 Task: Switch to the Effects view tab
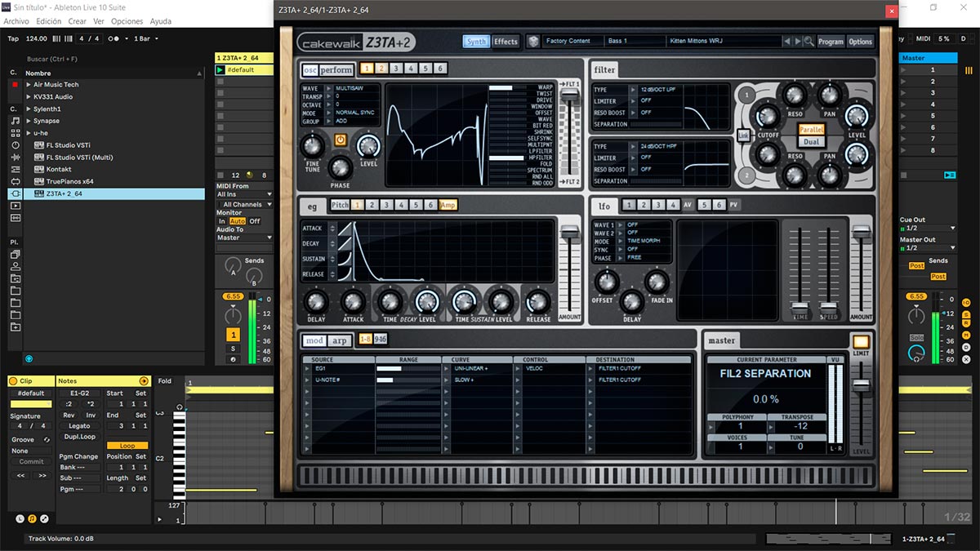[506, 42]
